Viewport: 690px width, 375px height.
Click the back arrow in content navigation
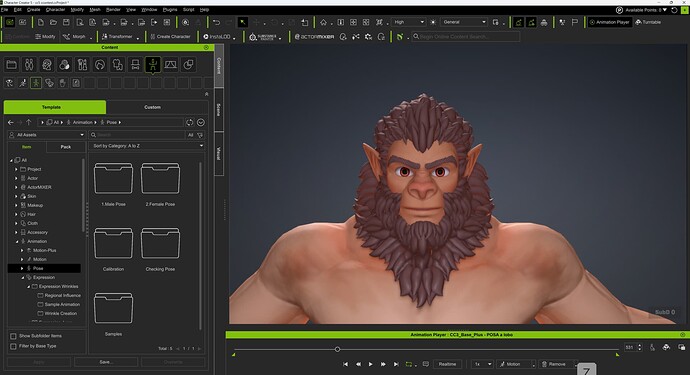[11, 122]
